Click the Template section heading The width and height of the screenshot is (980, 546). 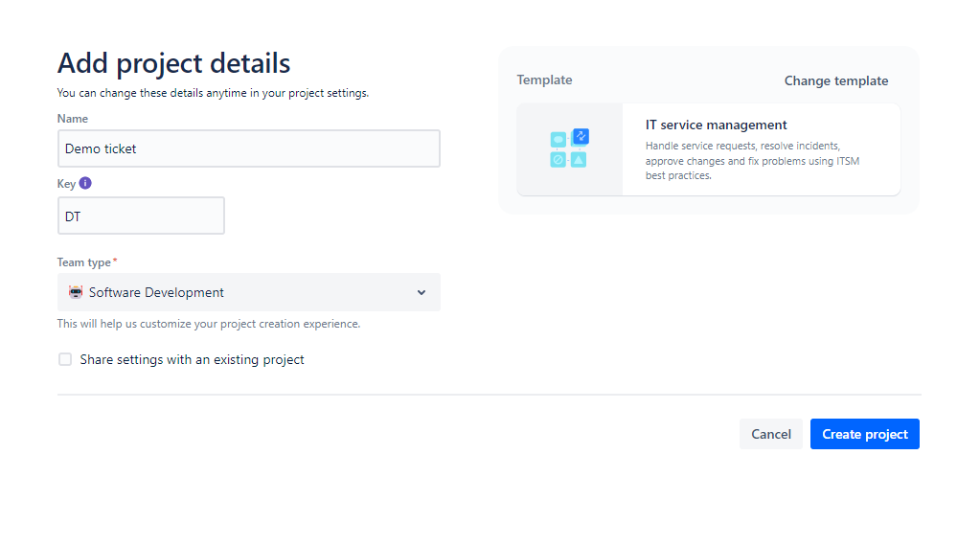[x=544, y=80]
